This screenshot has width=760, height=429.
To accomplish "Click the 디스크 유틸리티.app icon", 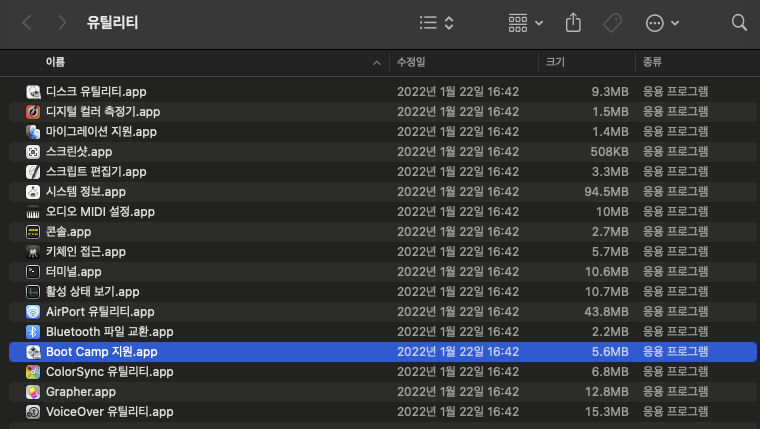I will 33,92.
